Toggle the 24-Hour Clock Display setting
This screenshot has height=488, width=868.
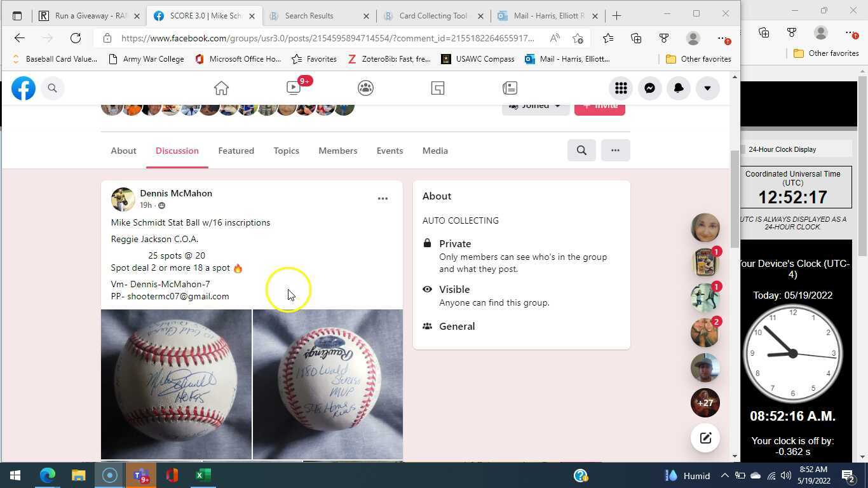coord(782,149)
